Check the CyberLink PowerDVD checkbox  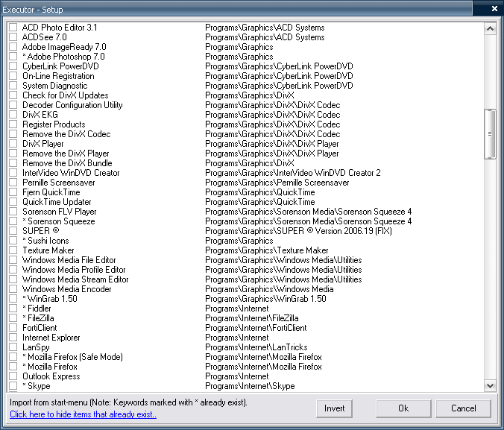click(x=13, y=66)
